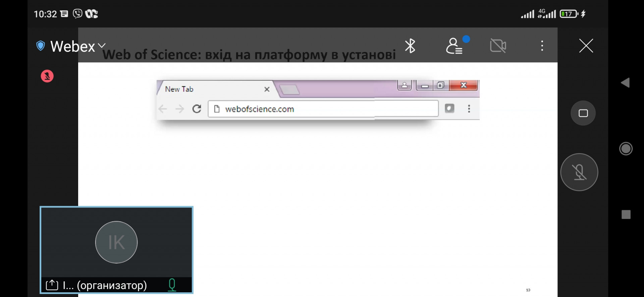Screen dimensions: 644x297
Task: Select the organizer video thumbnail
Action: click(116, 250)
